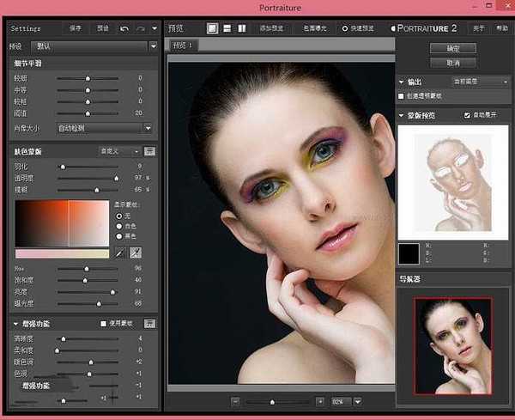Click the redo arrow in Settings header
The height and width of the screenshot is (420, 515).
click(x=141, y=28)
